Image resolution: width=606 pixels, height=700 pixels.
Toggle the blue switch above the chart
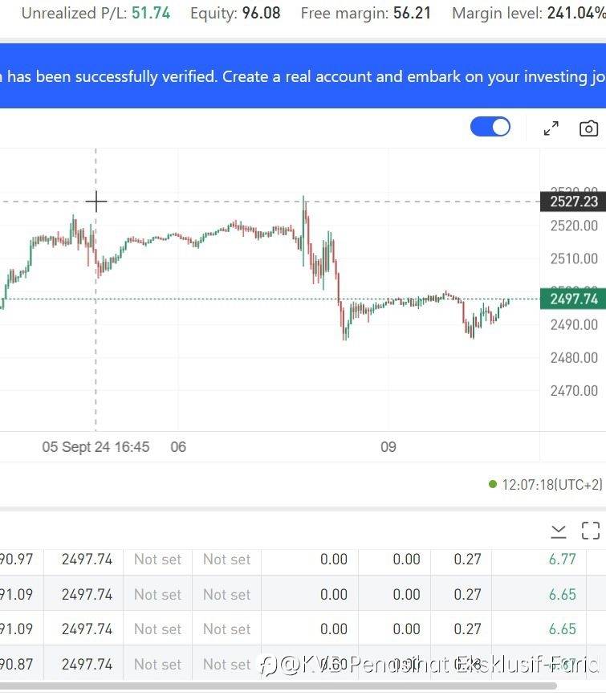click(x=490, y=127)
